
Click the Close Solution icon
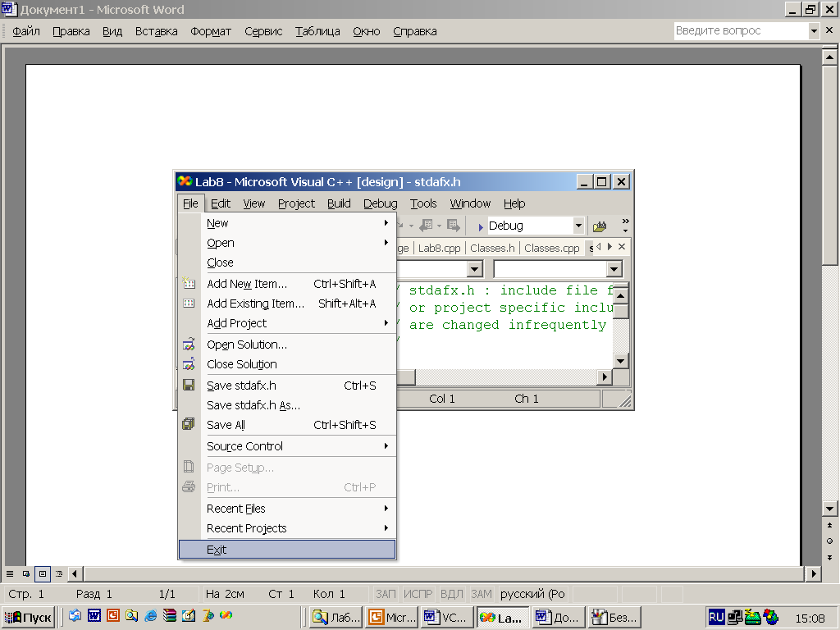pyautogui.click(x=189, y=363)
